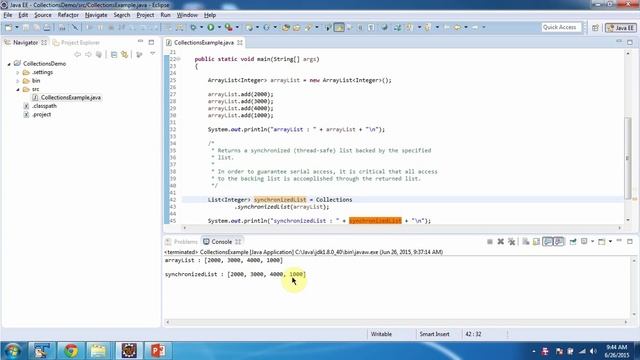Screen dimensions: 640x360
Task: Click cursor position '42 : 32' in status bar
Action: [x=473, y=334]
